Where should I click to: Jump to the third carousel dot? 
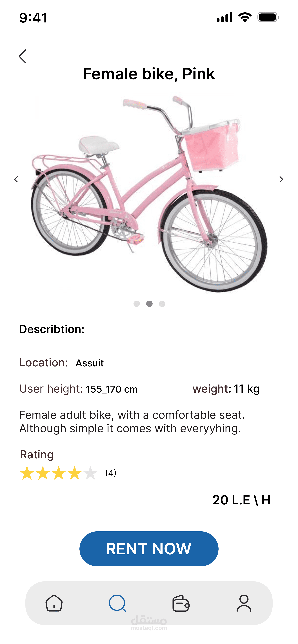pyautogui.click(x=162, y=304)
